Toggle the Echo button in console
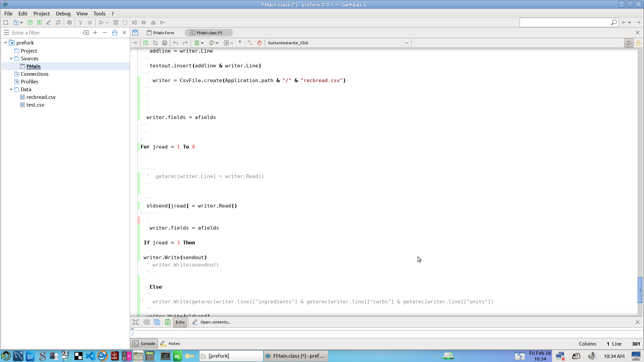Image resolution: width=644 pixels, height=362 pixels. click(x=180, y=322)
